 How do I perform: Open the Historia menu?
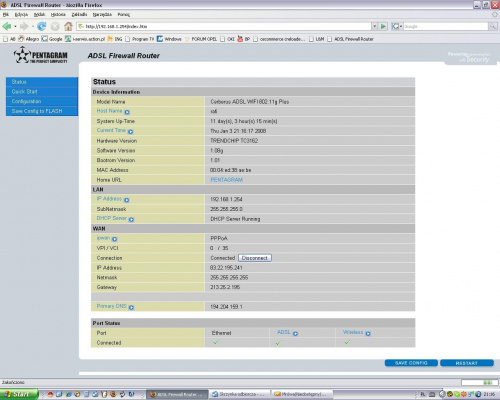tap(58, 14)
